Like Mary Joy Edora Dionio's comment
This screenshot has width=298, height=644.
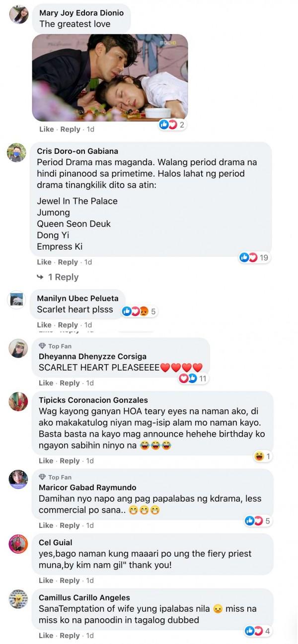pos(46,129)
